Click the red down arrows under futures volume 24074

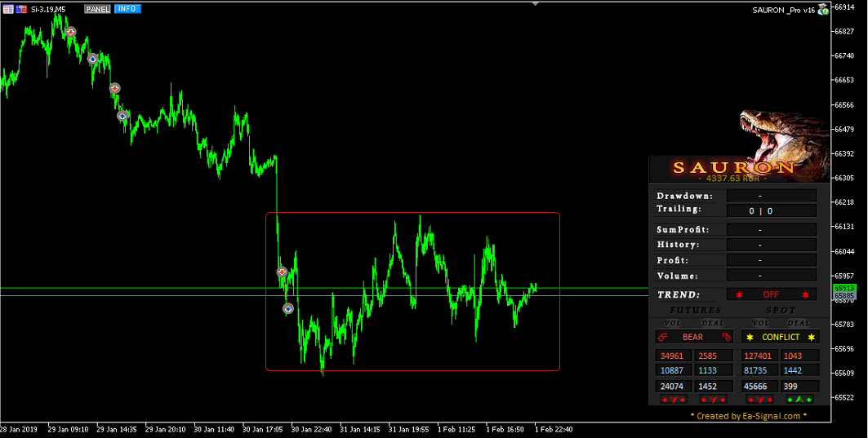tap(673, 400)
